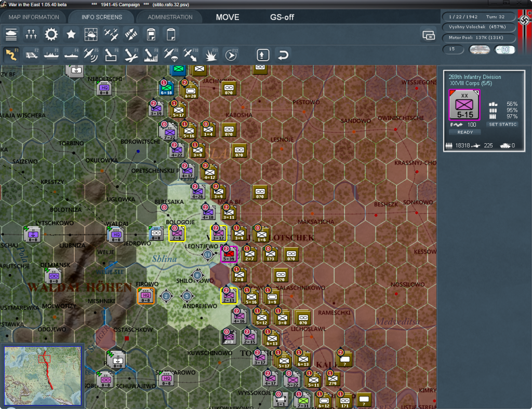The height and width of the screenshot is (409, 532).
Task: Open the losses screen with cross markers
Action: pos(31,34)
